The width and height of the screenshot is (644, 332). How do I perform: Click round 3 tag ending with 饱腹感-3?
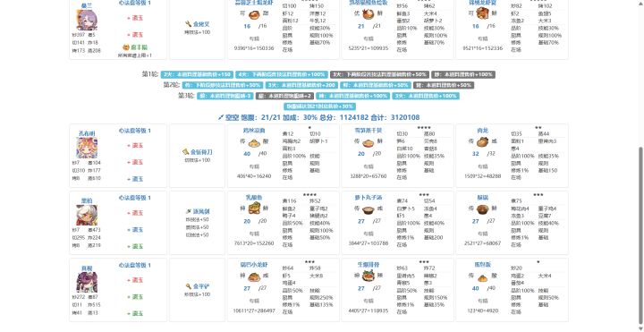coord(225,96)
